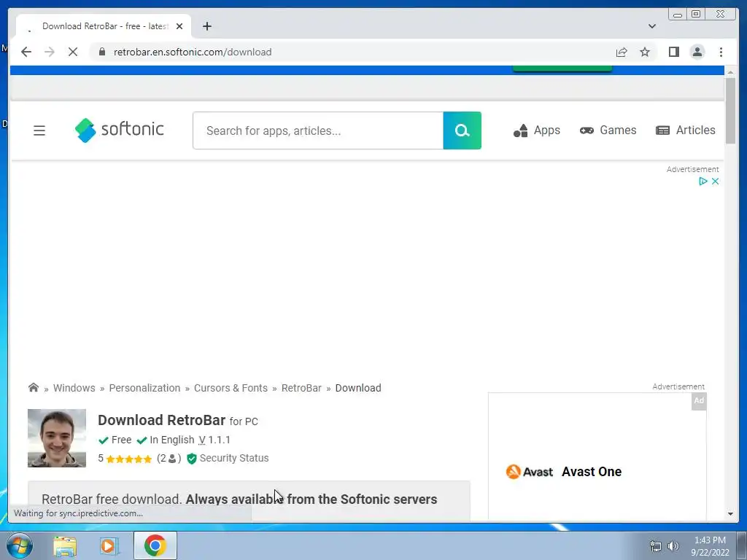Click the AdChoices triangle icon
The height and width of the screenshot is (560, 747).
(703, 181)
